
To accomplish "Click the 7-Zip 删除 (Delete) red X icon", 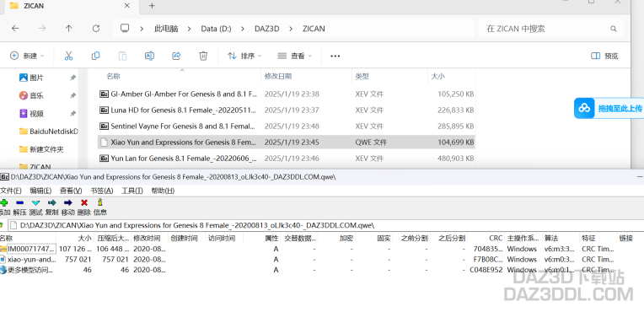I will point(84,202).
